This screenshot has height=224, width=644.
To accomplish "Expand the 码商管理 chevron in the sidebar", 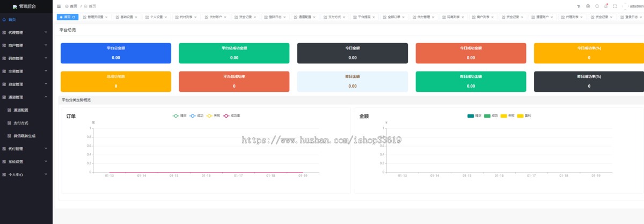I will [x=46, y=58].
